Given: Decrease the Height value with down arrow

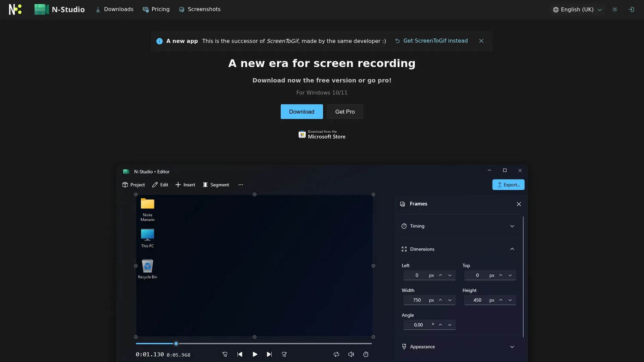Looking at the screenshot, I should coord(510,300).
